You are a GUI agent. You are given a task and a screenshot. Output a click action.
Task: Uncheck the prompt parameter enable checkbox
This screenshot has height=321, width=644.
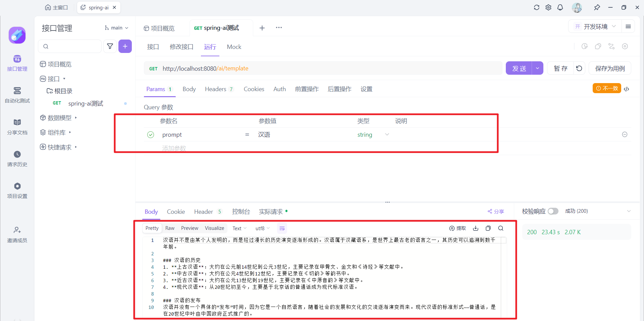[x=151, y=135]
